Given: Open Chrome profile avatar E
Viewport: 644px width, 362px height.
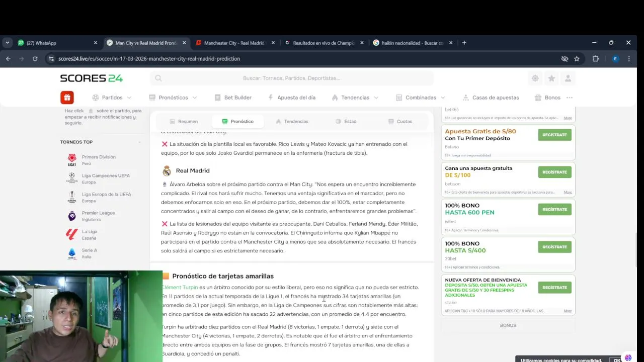Looking at the screenshot, I should [615, 59].
